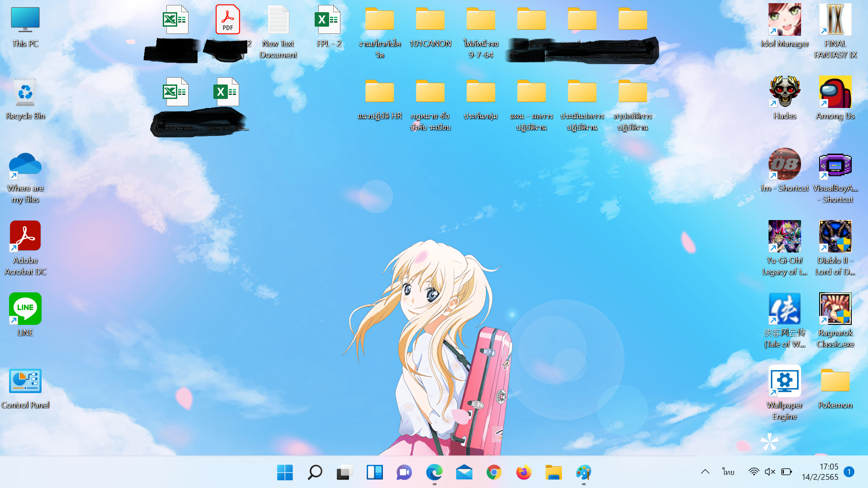Select the fm - Shortcut icon
The width and height of the screenshot is (868, 488).
click(x=784, y=171)
